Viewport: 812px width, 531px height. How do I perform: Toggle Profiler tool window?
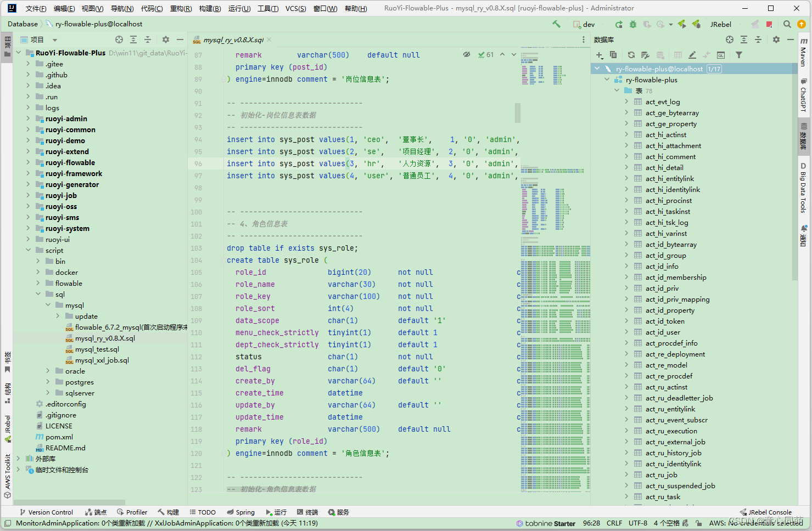[132, 512]
